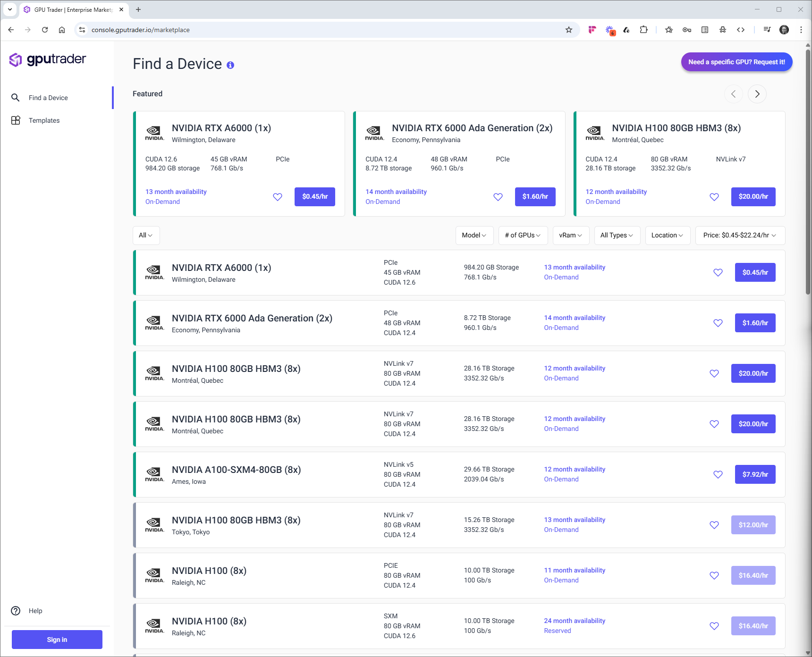
Task: Click $16.40/hr on H100 PCIE row
Action: (x=753, y=575)
